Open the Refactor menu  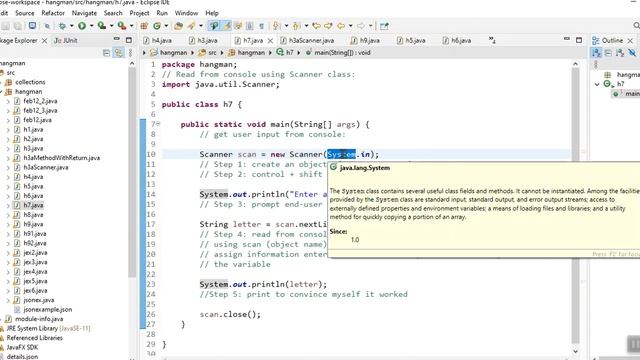pyautogui.click(x=53, y=13)
